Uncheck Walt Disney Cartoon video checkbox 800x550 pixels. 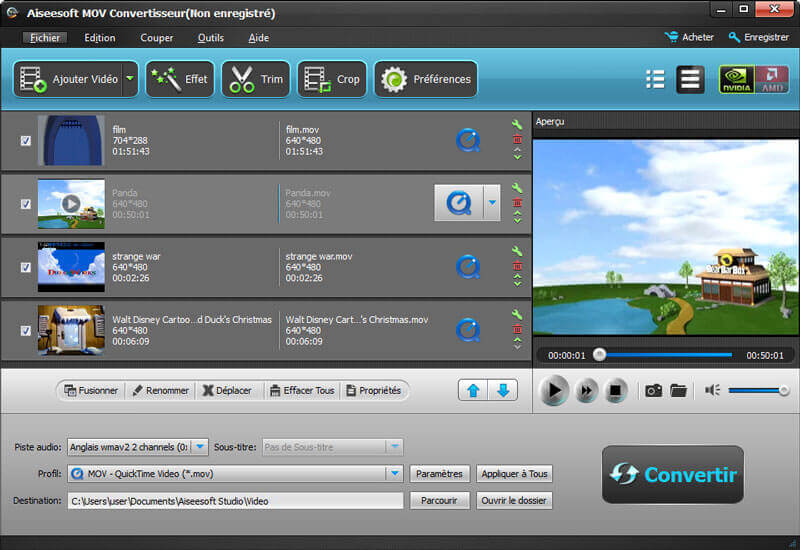pyautogui.click(x=26, y=331)
